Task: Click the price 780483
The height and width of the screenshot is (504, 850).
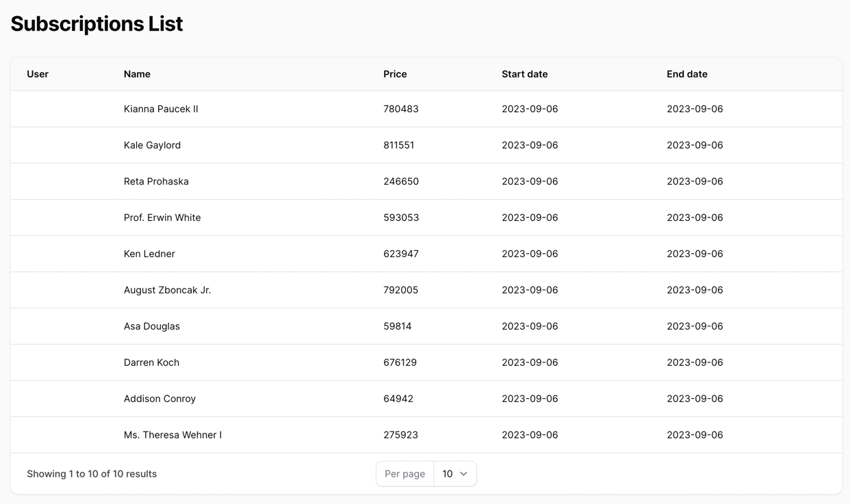Action: pos(401,109)
